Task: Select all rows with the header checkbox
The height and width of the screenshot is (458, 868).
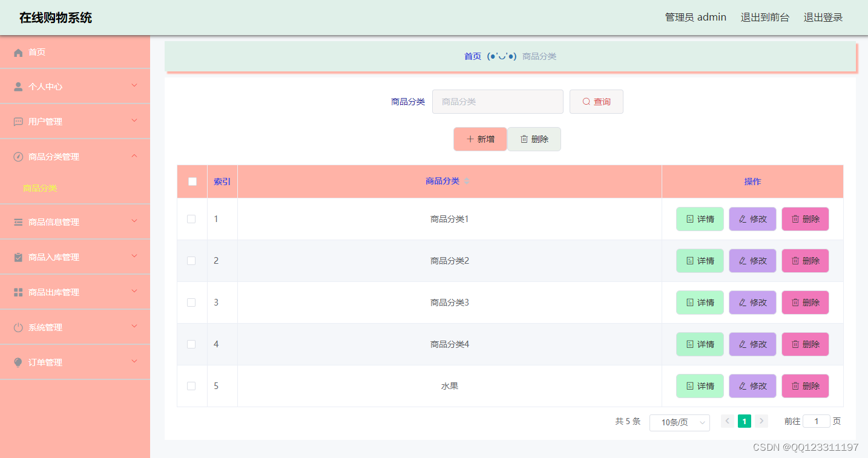Action: 192,182
